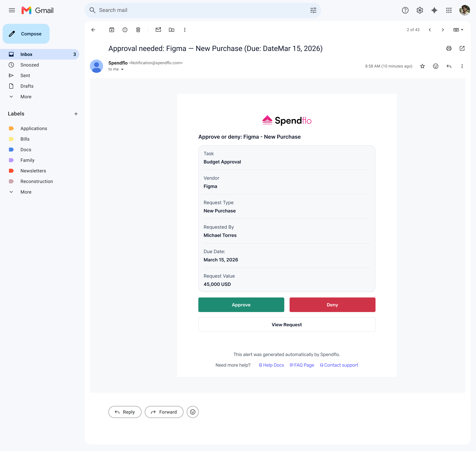
Task: Archive this email
Action: click(x=112, y=30)
